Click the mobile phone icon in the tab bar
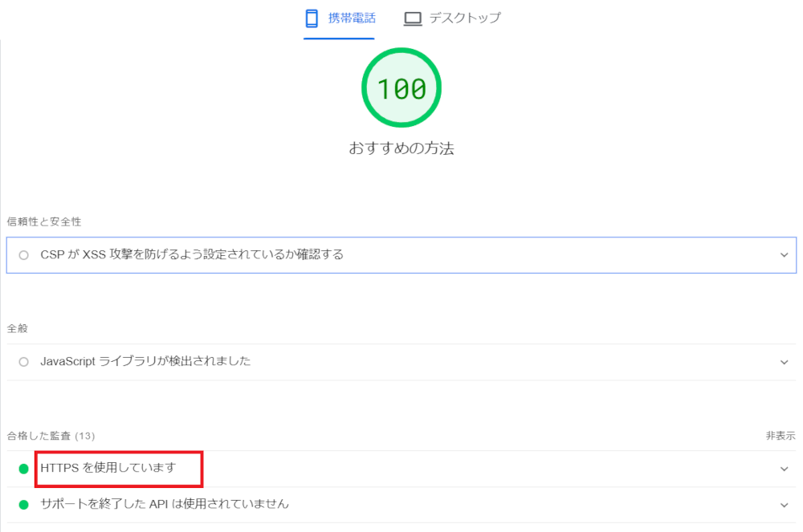Viewport: 803px width, 532px height. pyautogui.click(x=313, y=18)
